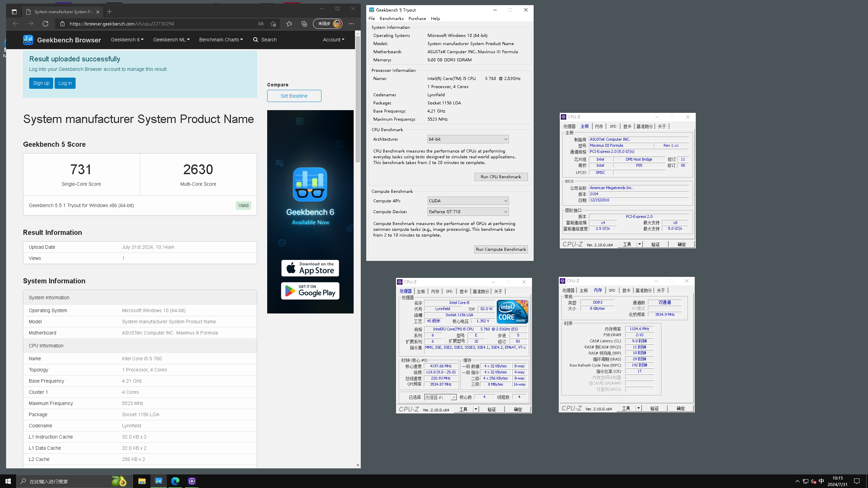Click the scrollbar down arrow in browser
The width and height of the screenshot is (868, 488).
point(358,465)
